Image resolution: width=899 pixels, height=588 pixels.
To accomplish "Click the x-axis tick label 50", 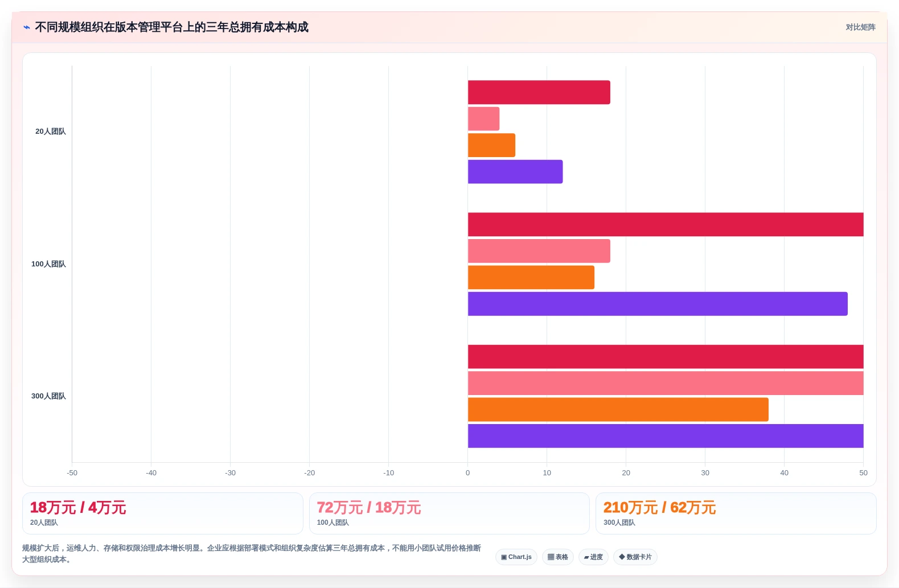I will tap(864, 473).
